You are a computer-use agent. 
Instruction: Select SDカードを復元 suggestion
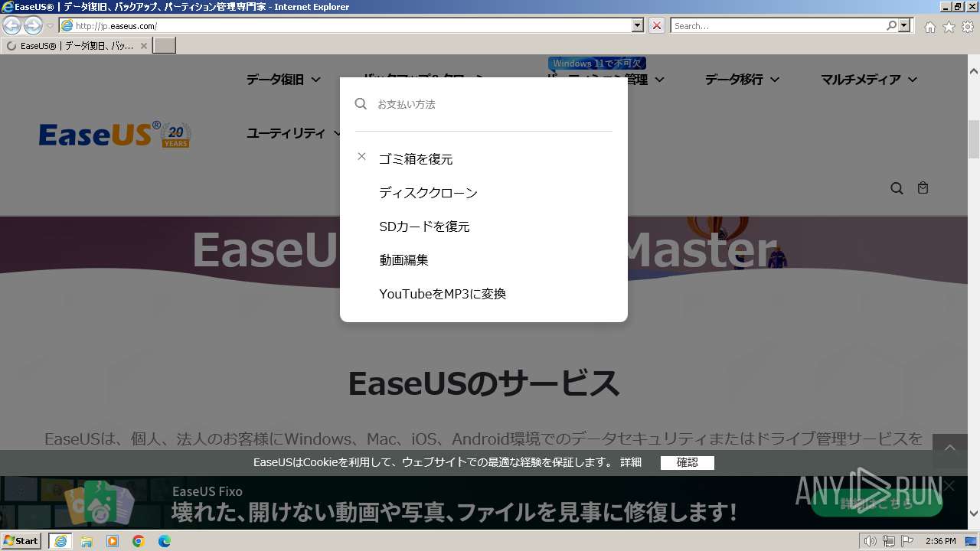[424, 227]
